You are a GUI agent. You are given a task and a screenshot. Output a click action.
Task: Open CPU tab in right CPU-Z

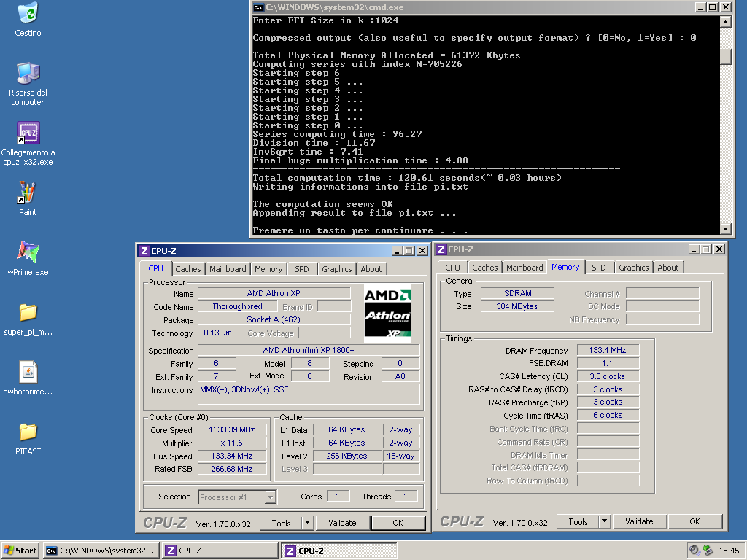click(x=452, y=268)
